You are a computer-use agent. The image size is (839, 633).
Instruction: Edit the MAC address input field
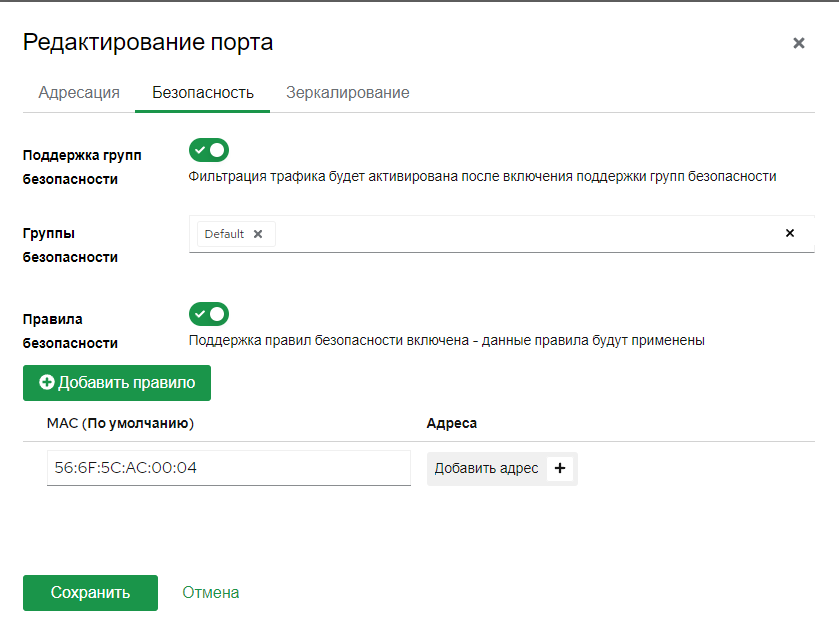228,468
